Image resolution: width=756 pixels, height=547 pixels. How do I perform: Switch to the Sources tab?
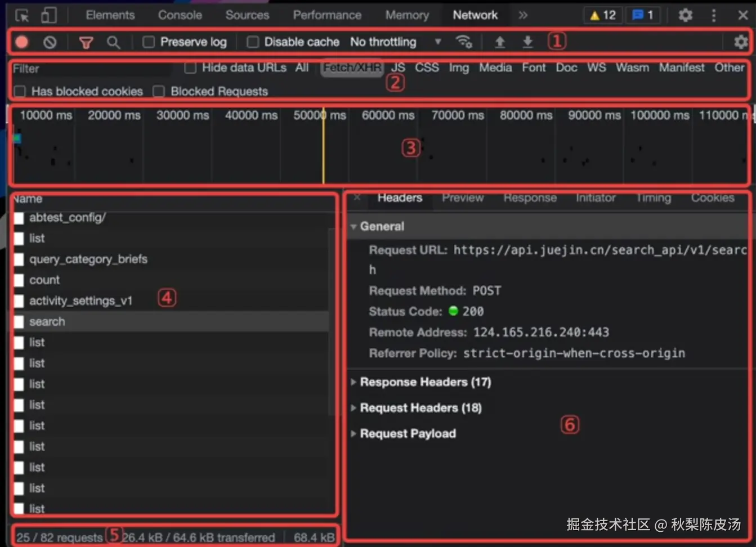point(247,15)
